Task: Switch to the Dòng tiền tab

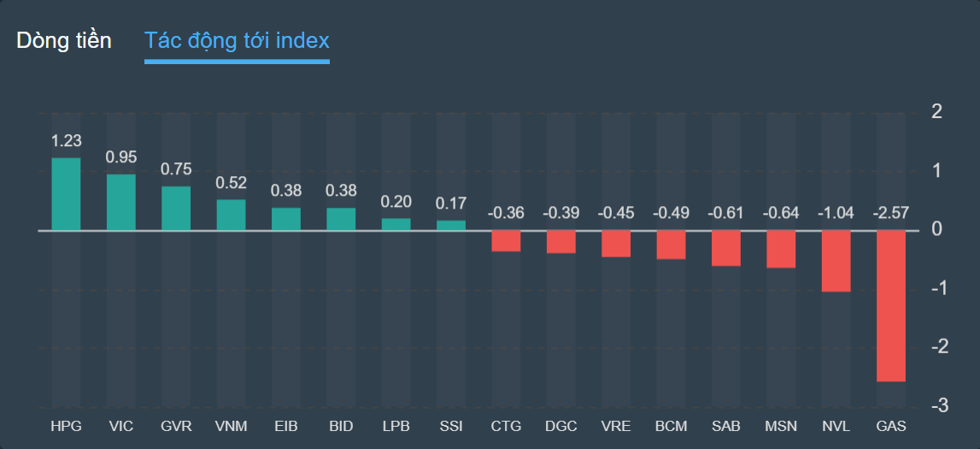Action: tap(64, 40)
